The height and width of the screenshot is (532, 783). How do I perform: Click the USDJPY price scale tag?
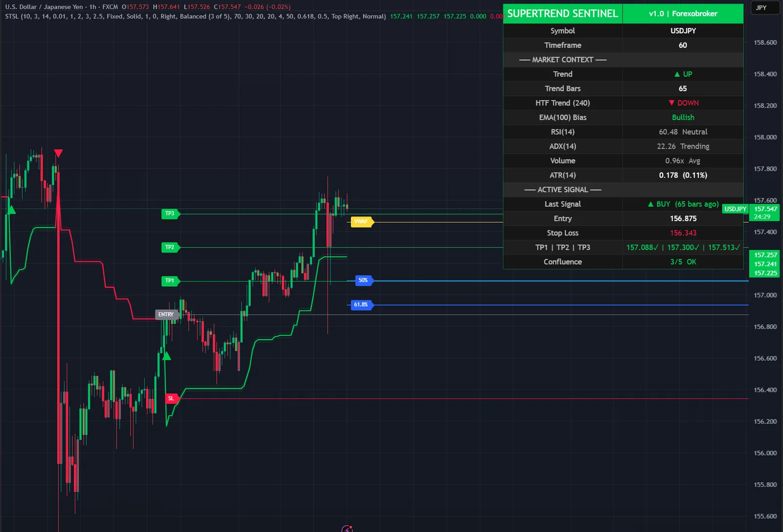click(x=735, y=209)
